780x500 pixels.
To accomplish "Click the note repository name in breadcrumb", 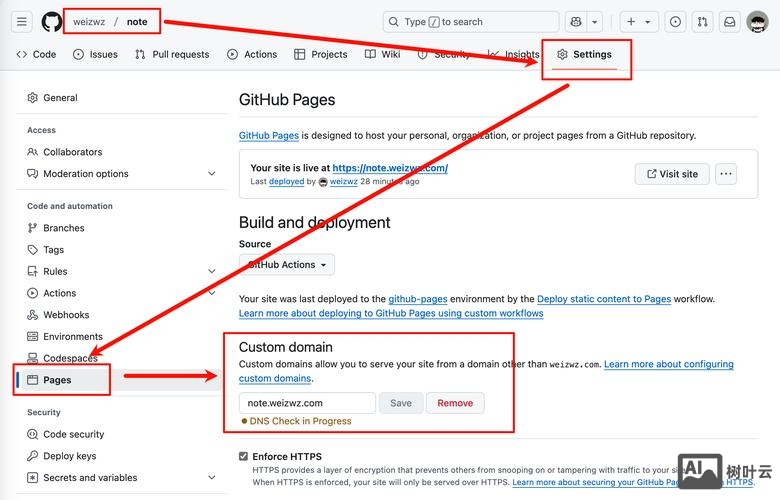I will (137, 22).
